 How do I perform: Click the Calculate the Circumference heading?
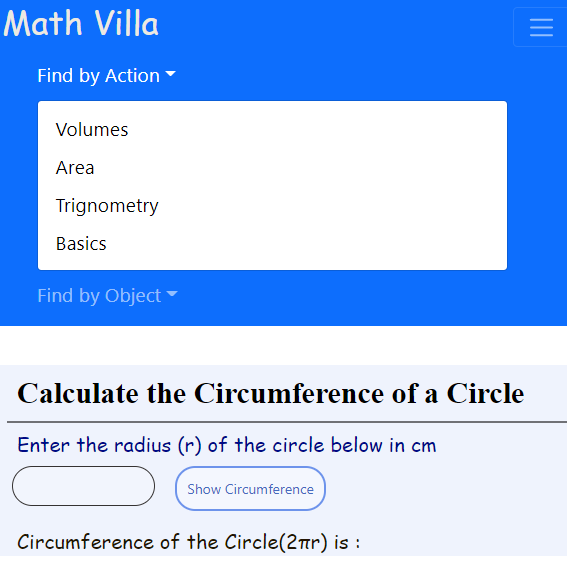coord(271,393)
